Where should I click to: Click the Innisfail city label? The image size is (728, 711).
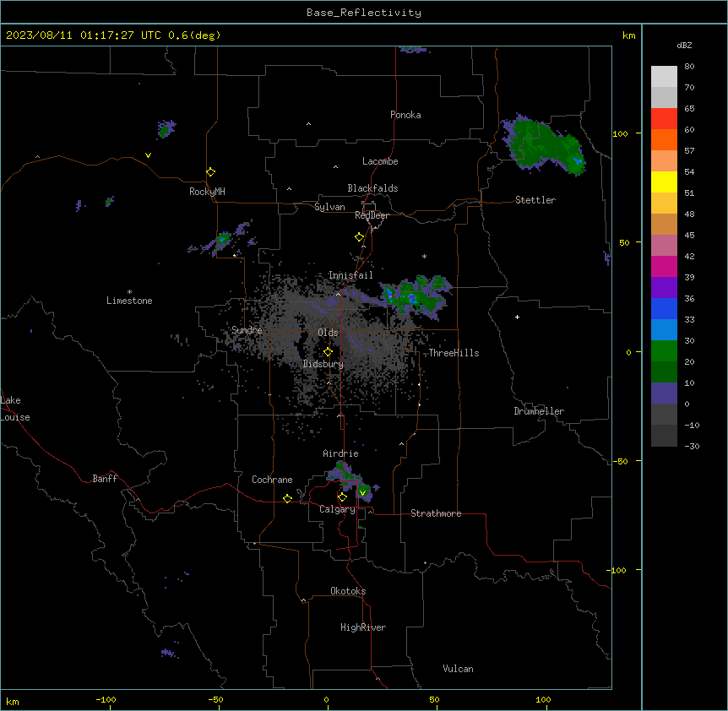click(350, 275)
